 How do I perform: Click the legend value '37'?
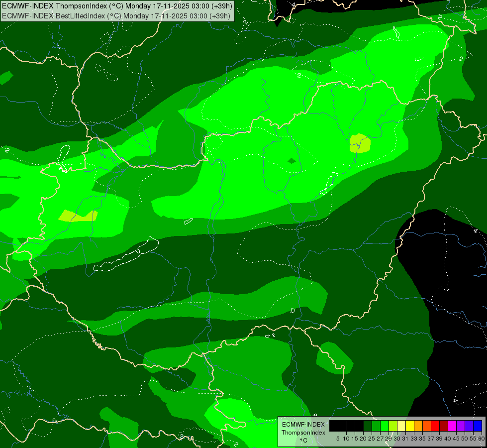[431, 439]
